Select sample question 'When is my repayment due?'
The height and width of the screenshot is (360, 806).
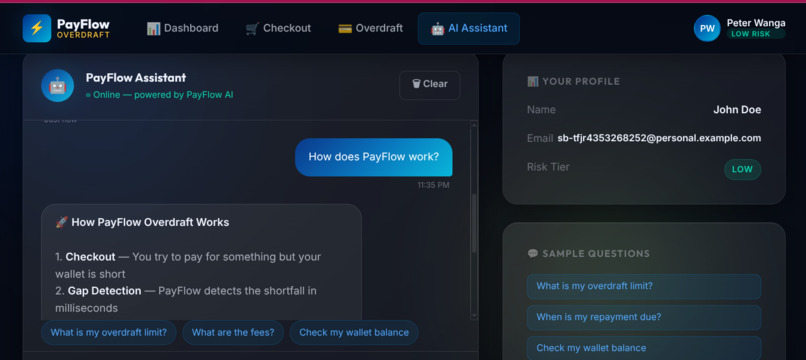[644, 317]
